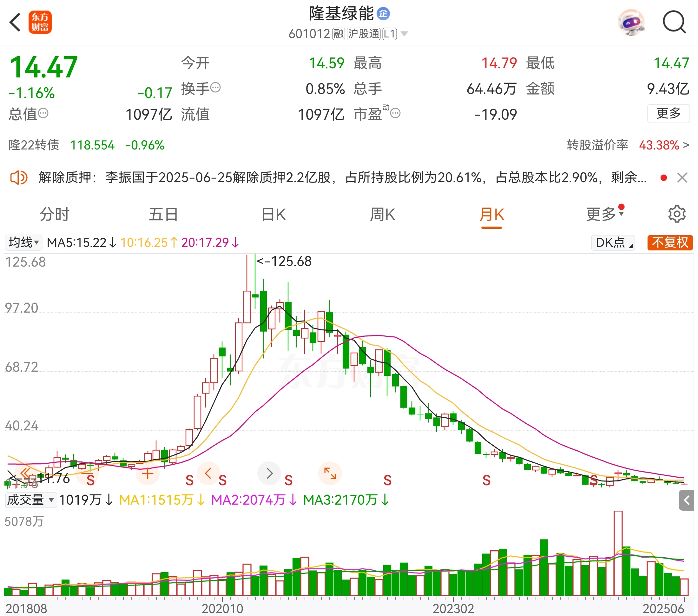Tap the 金额 9.43亿 value

(x=668, y=89)
